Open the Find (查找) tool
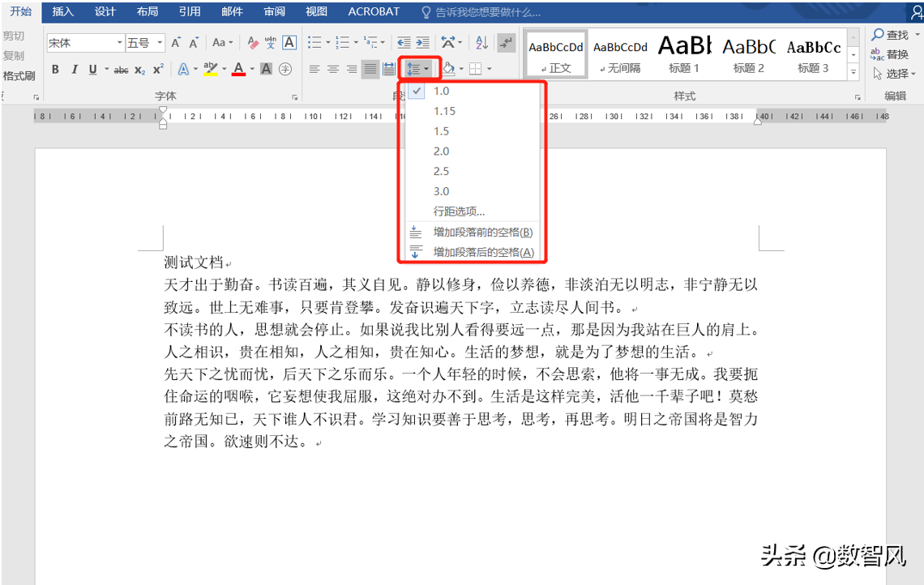 click(889, 35)
